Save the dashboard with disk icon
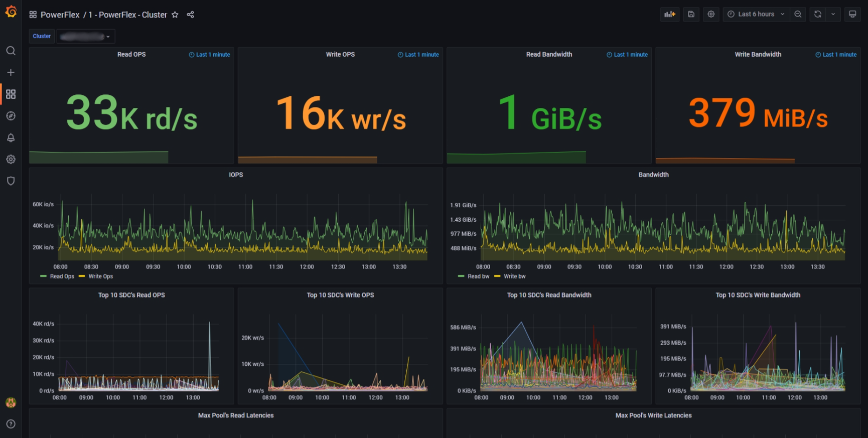The height and width of the screenshot is (438, 868). pos(691,14)
